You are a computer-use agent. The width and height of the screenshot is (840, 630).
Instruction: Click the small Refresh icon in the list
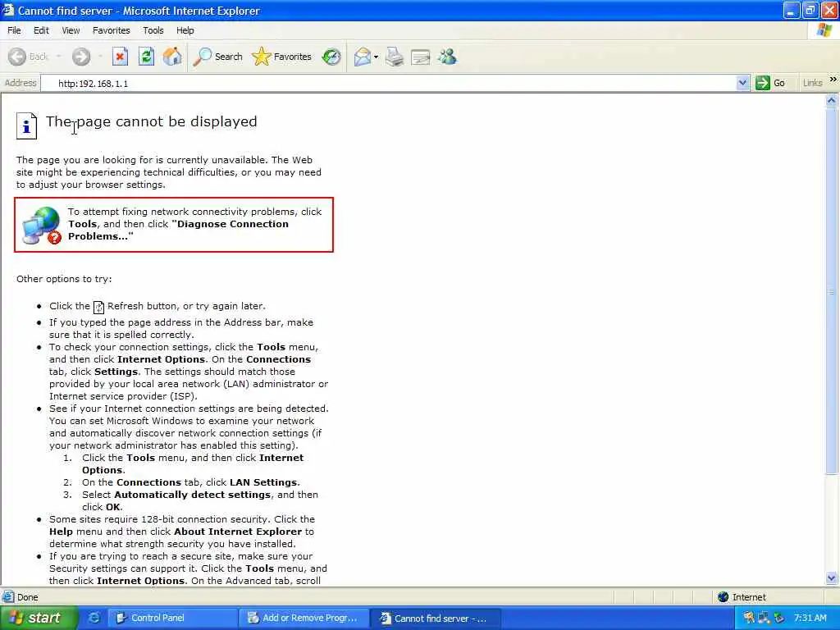tap(98, 307)
